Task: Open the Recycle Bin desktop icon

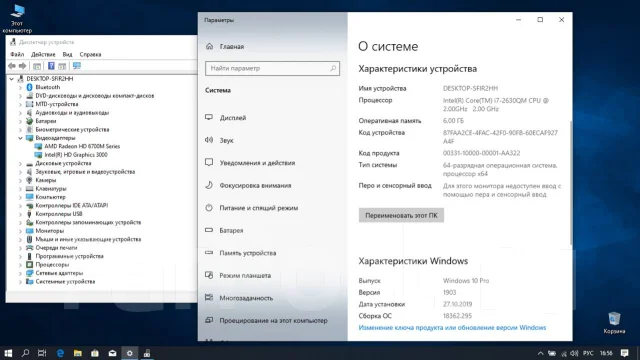Action: click(x=614, y=323)
